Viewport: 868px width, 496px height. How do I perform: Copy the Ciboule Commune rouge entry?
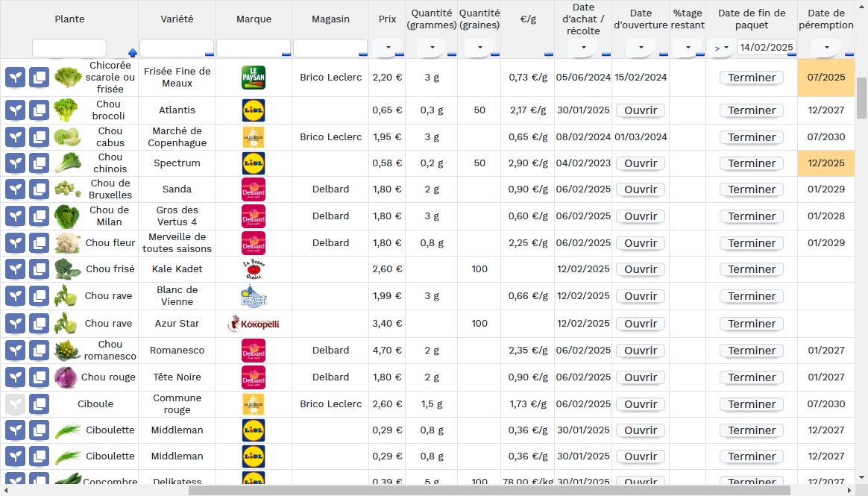(x=39, y=404)
